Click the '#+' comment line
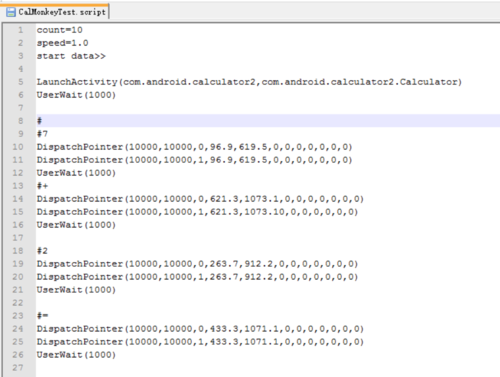500x377 pixels. click(42, 186)
